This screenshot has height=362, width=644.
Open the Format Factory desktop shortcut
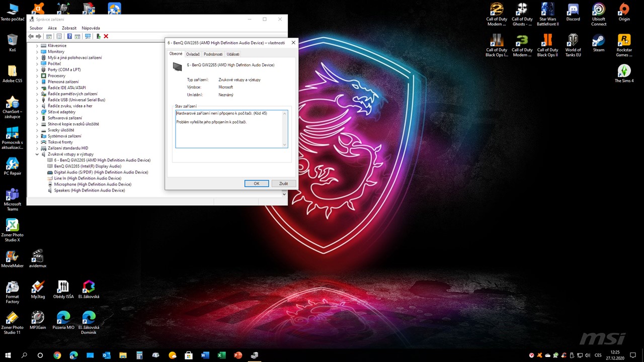(12, 292)
